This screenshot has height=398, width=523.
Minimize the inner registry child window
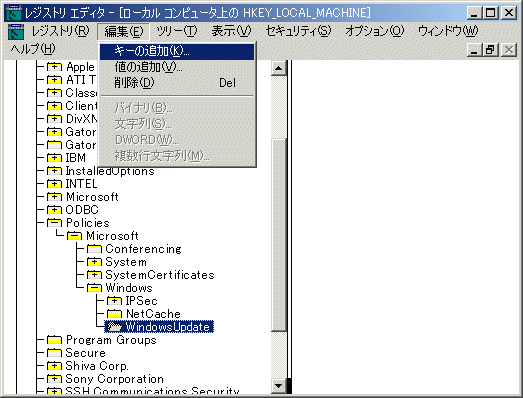pyautogui.click(x=474, y=50)
